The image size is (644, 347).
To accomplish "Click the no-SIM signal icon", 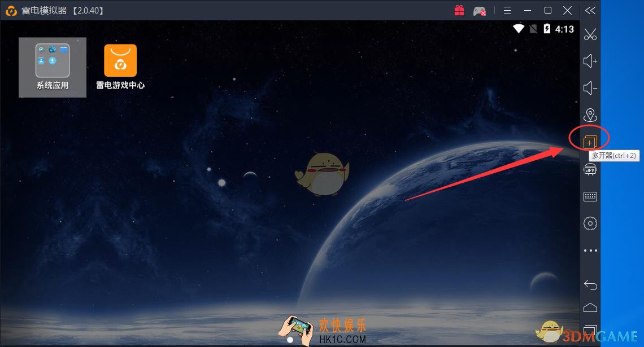I will pyautogui.click(x=533, y=29).
